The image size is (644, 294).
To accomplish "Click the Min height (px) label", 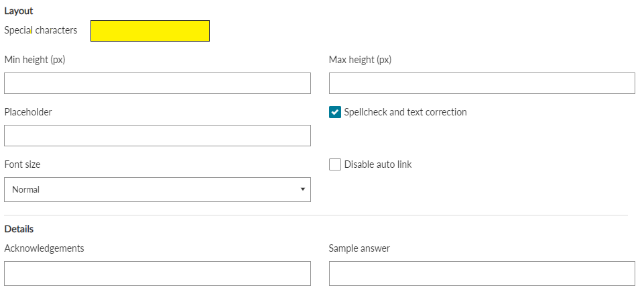I will (x=35, y=60).
